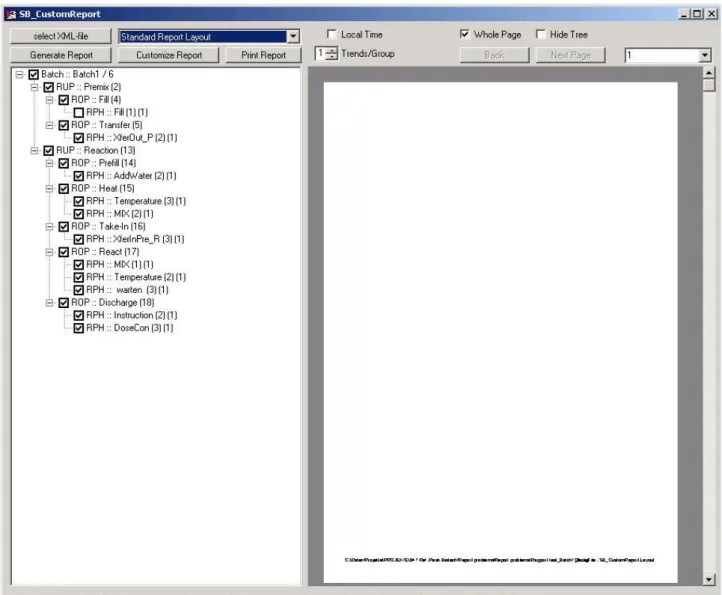Collapse the ROP :: React (17) node
The width and height of the screenshot is (722, 595).
[50, 252]
